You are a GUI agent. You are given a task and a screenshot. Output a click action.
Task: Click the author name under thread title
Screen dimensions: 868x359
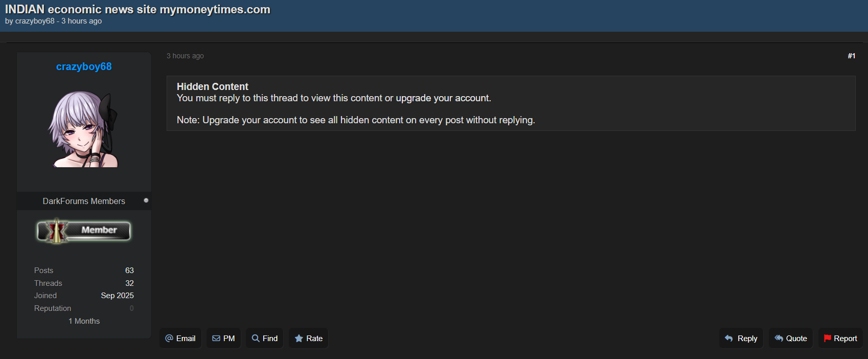coord(35,21)
